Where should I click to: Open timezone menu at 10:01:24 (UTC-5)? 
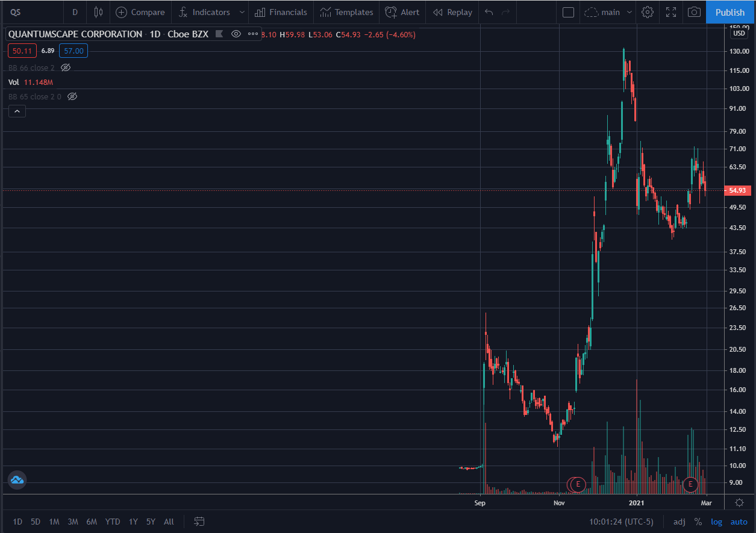pyautogui.click(x=622, y=522)
